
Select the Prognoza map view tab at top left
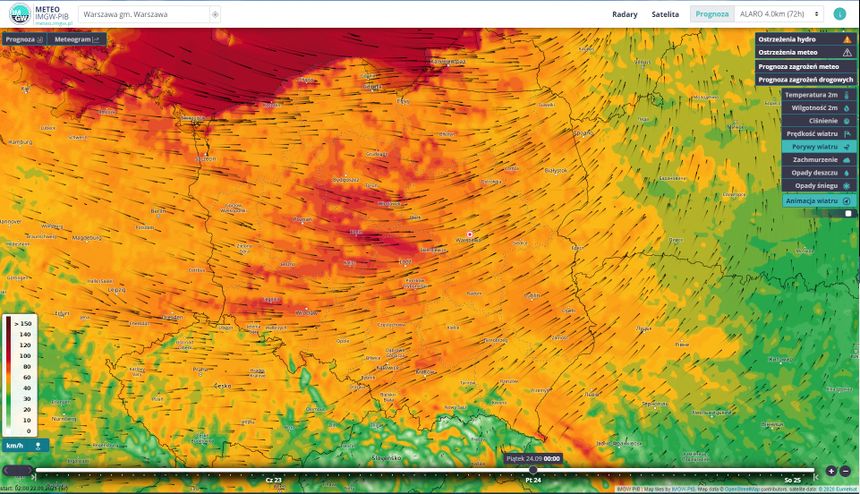pos(24,39)
